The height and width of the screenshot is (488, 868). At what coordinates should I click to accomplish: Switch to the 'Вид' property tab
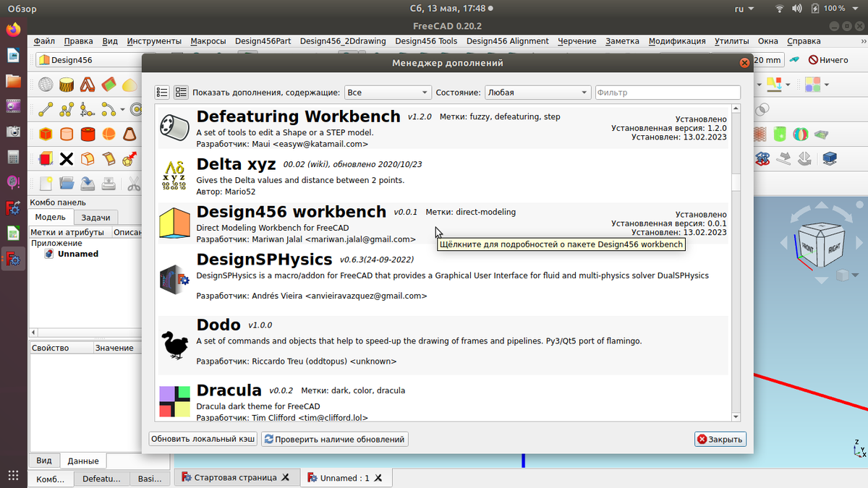pyautogui.click(x=44, y=461)
